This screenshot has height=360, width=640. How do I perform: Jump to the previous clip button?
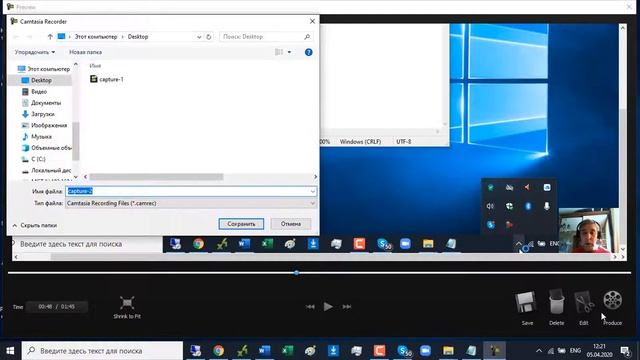pyautogui.click(x=310, y=307)
